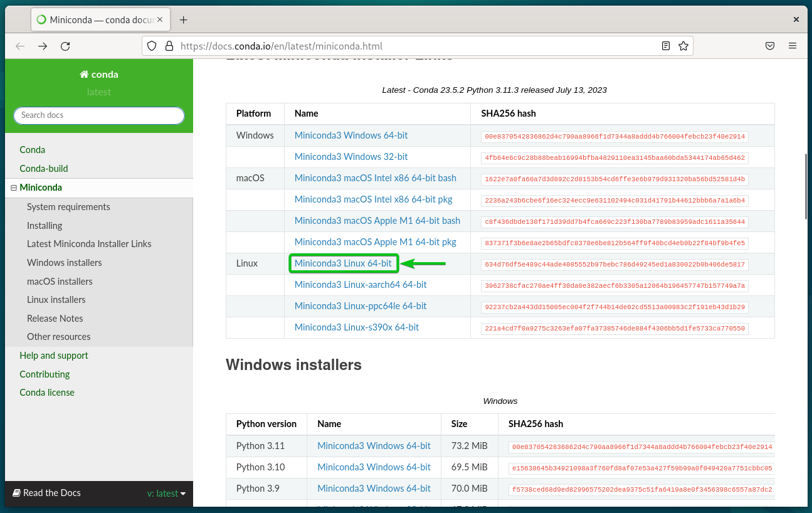Reload the current page
Viewport: 812px width, 513px height.
point(65,46)
